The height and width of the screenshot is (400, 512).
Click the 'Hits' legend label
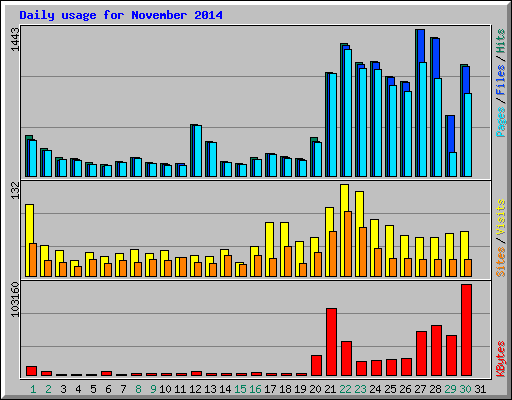501,41
